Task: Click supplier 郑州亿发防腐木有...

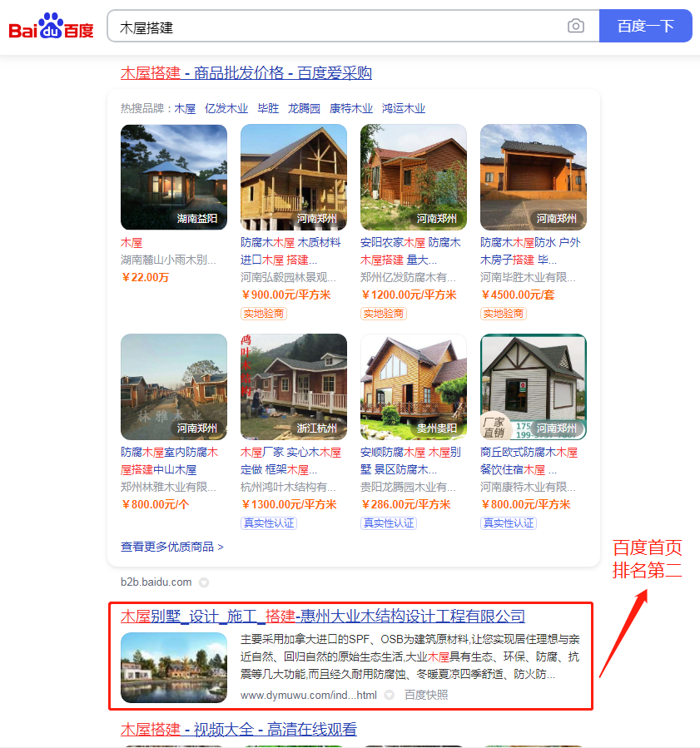Action: 408,277
